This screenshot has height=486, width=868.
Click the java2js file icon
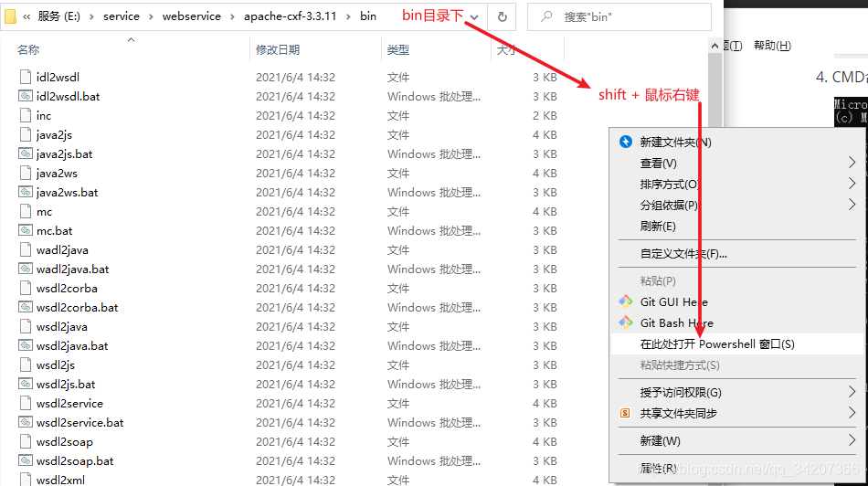point(25,134)
